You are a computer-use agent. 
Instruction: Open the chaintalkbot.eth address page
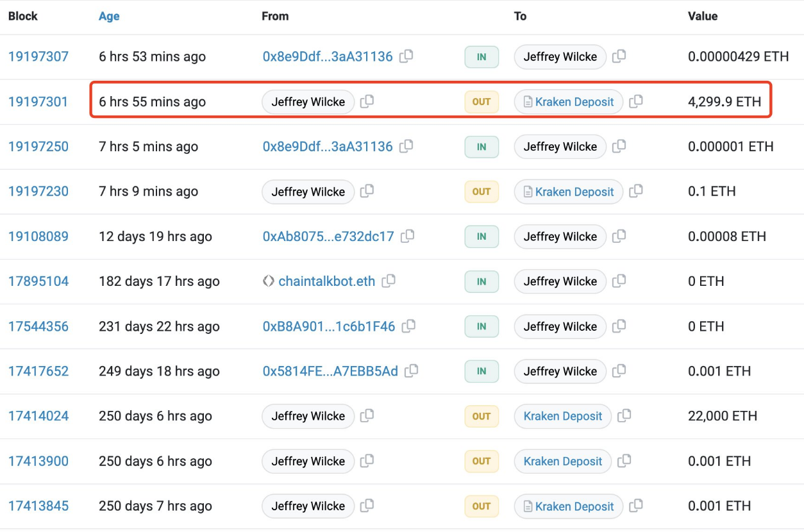point(326,281)
